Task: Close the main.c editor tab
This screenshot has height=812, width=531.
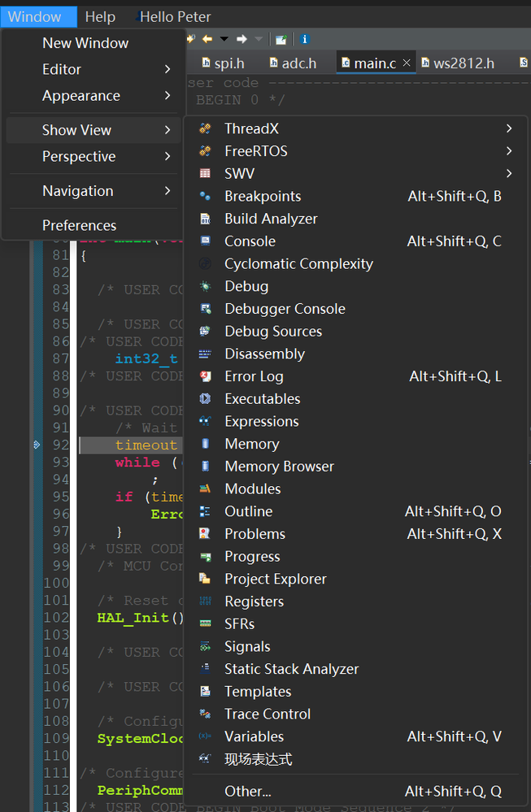Action: (x=407, y=63)
